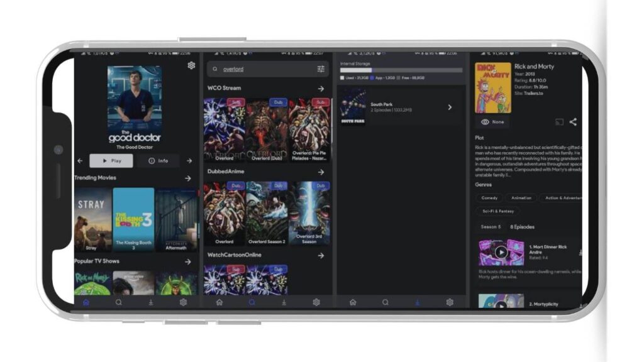Tap Settings icon in first screen's bottom bar
Viewport: 644px width, 362px height.
tap(183, 302)
